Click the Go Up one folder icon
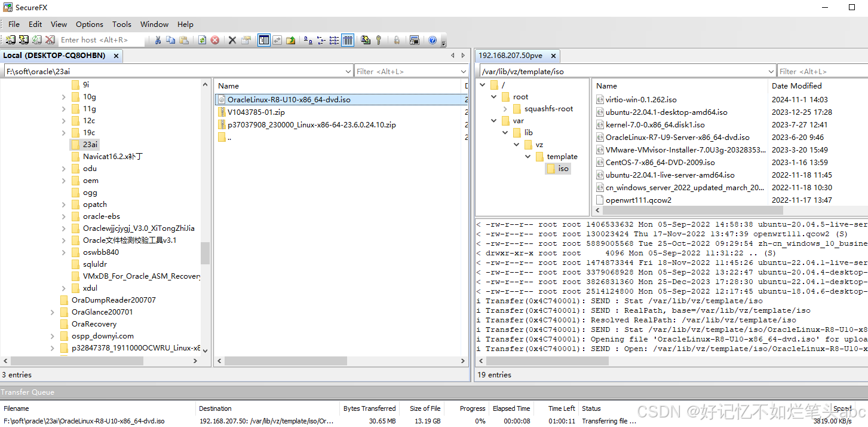Viewport: 868px width, 427px height. [x=290, y=40]
